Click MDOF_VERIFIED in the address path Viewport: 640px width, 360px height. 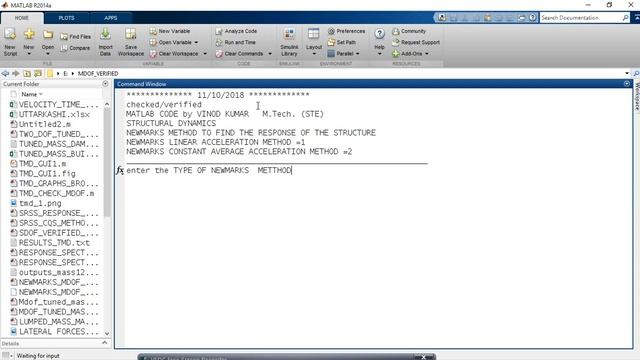click(x=98, y=73)
